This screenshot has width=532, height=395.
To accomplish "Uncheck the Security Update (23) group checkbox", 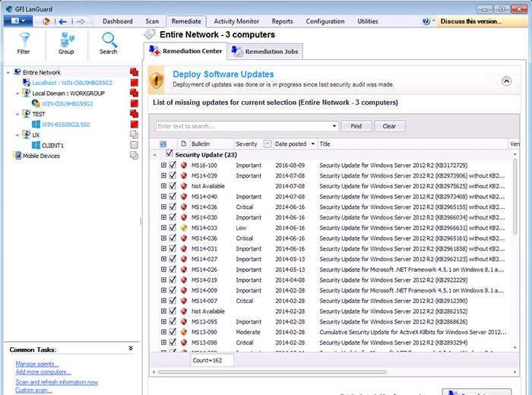I will [169, 154].
